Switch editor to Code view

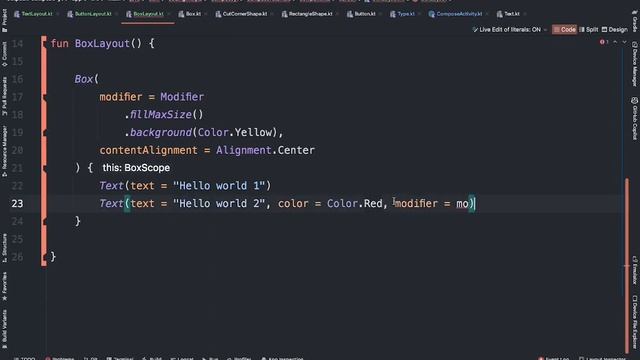(564, 29)
